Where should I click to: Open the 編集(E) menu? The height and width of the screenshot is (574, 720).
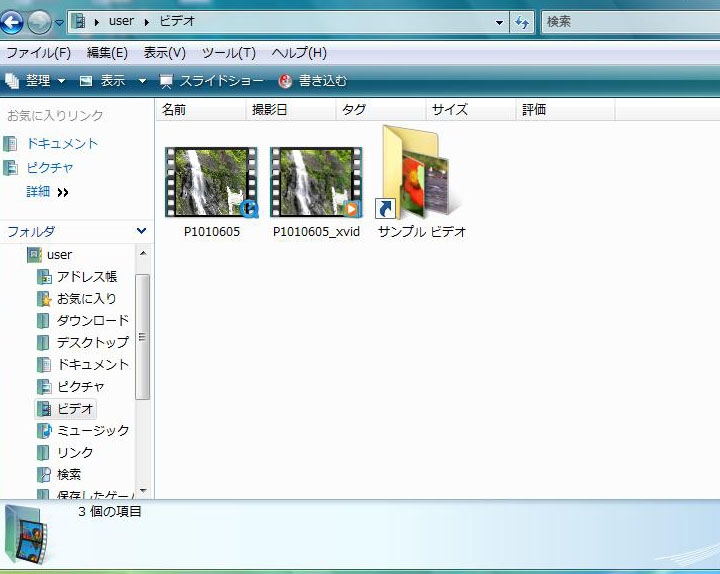(x=107, y=53)
